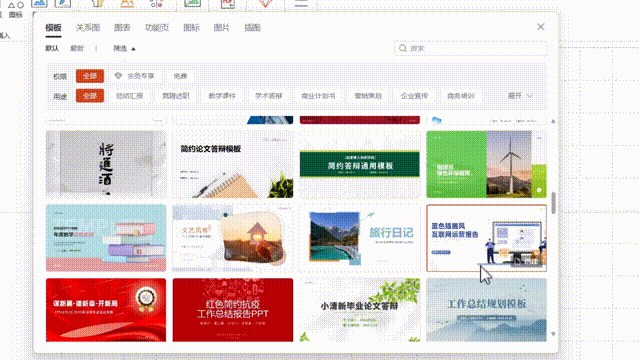640x360 pixels.
Task: Select the 图片 tab
Action: pyautogui.click(x=222, y=28)
